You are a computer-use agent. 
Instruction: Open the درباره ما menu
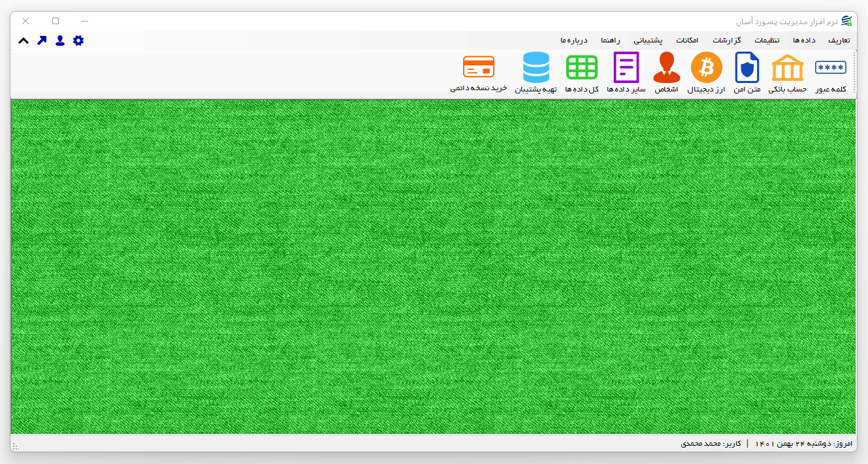click(574, 41)
